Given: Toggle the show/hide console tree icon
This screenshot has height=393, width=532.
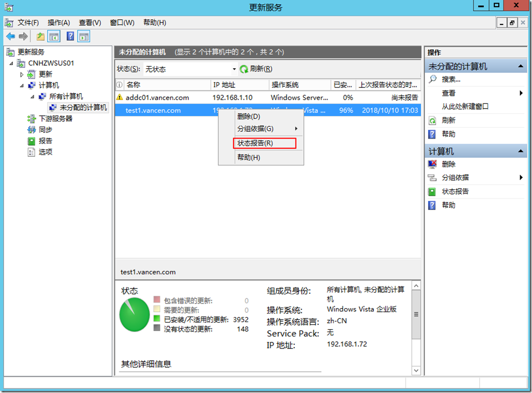Looking at the screenshot, I should tap(54, 36).
